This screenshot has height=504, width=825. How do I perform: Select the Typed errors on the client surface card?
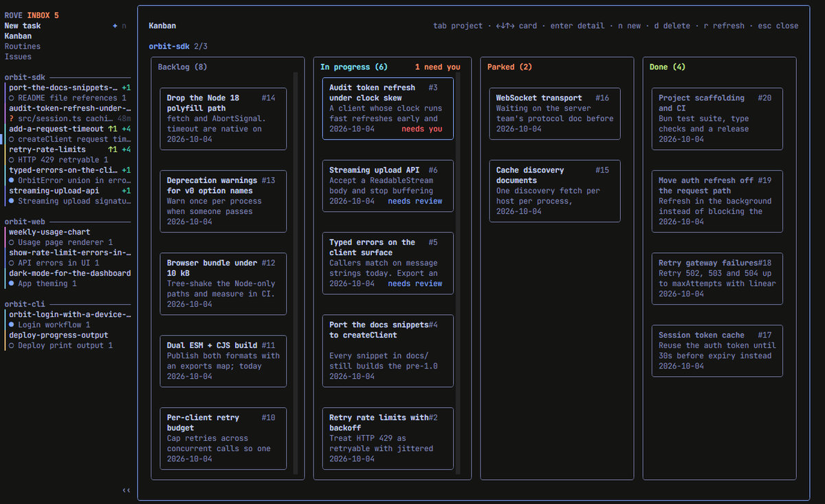pos(388,263)
